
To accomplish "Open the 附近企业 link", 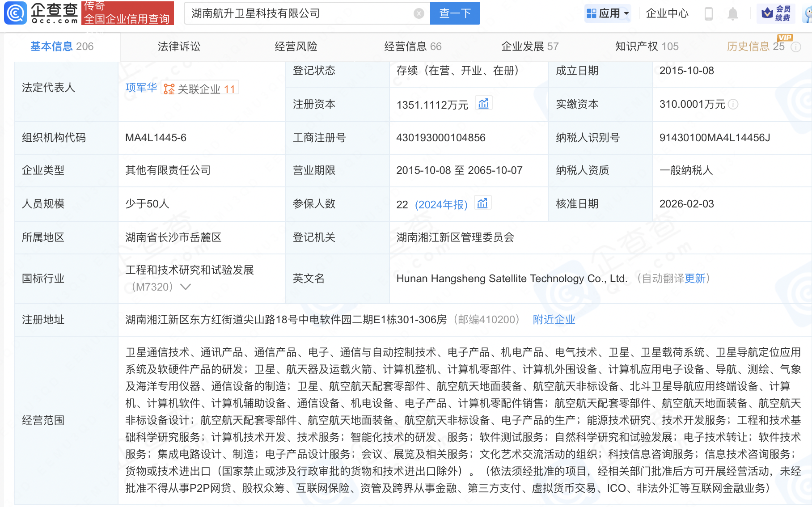I will 554,320.
